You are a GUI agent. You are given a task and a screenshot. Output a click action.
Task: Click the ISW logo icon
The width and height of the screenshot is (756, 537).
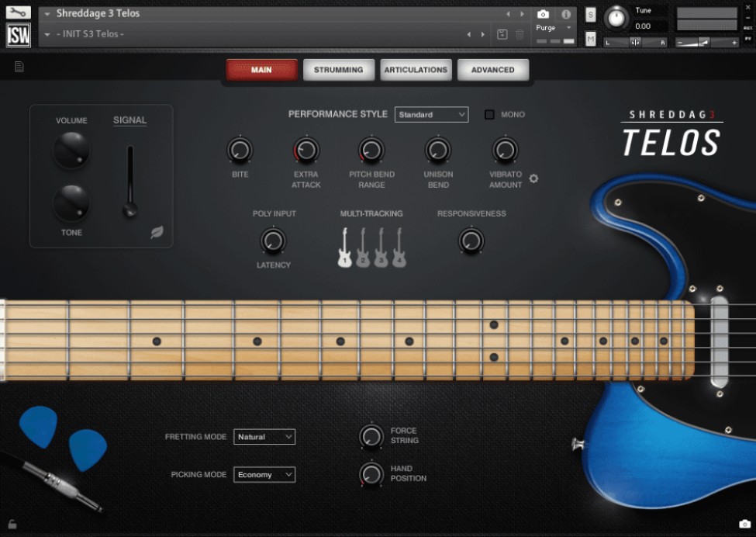click(18, 33)
